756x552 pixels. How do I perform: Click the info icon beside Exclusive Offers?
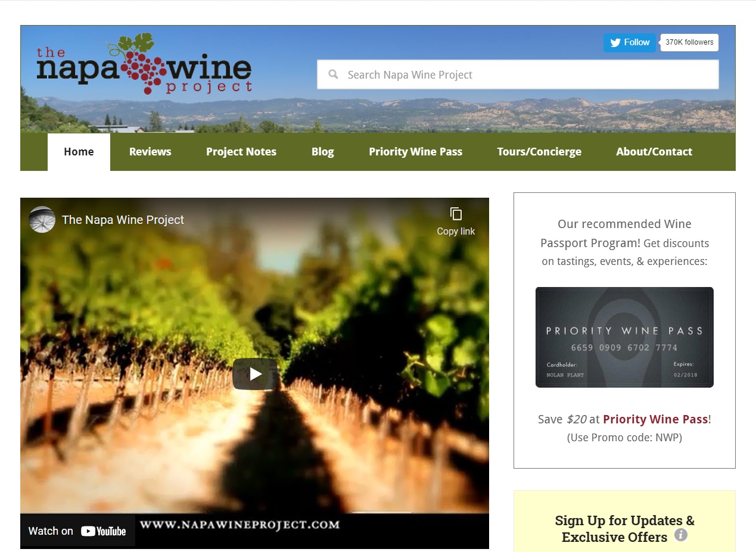click(681, 535)
